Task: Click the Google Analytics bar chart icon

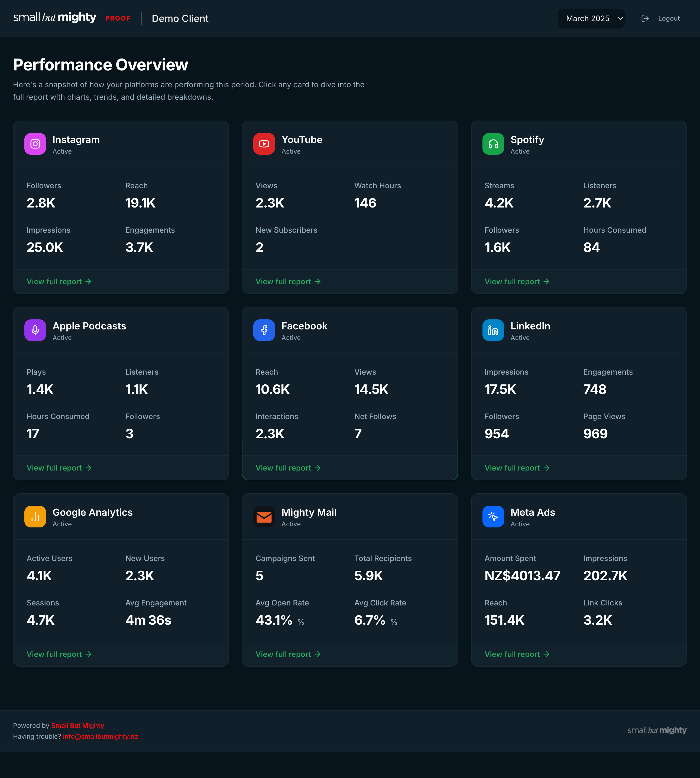Action: pos(35,517)
